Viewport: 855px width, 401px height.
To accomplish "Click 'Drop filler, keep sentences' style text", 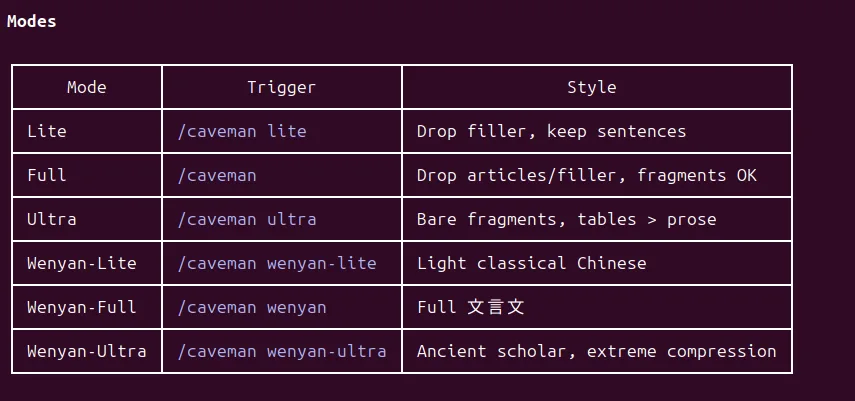I will click(551, 131).
